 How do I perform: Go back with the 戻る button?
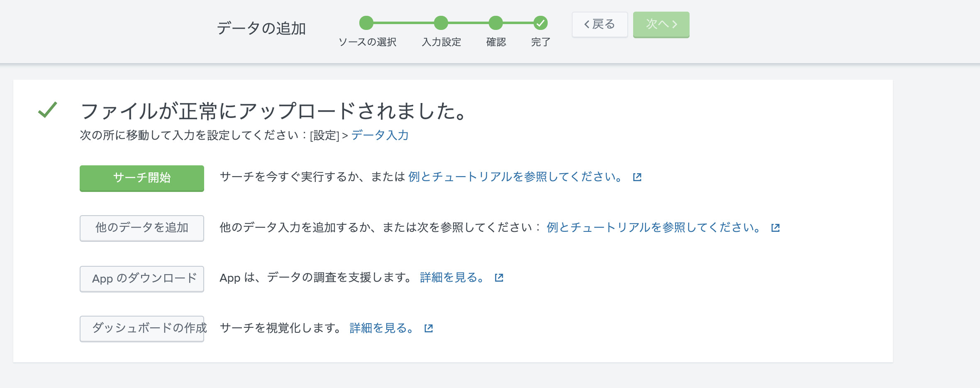tap(600, 25)
